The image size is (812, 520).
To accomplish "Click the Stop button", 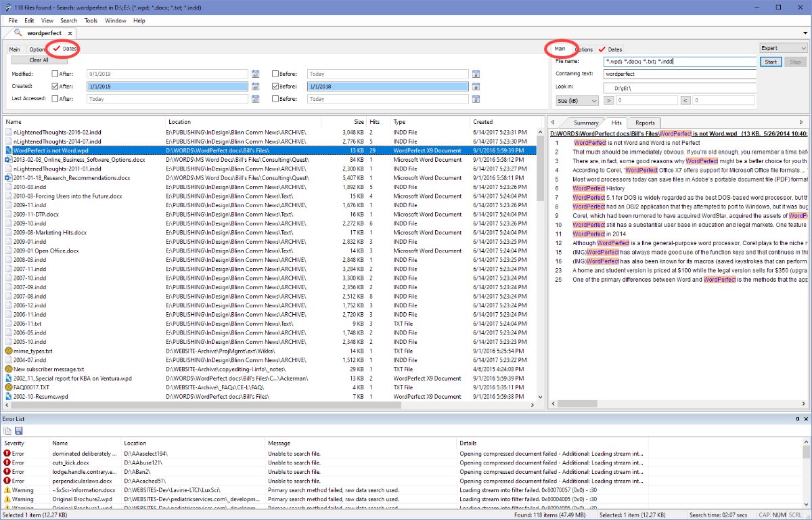I will [795, 62].
